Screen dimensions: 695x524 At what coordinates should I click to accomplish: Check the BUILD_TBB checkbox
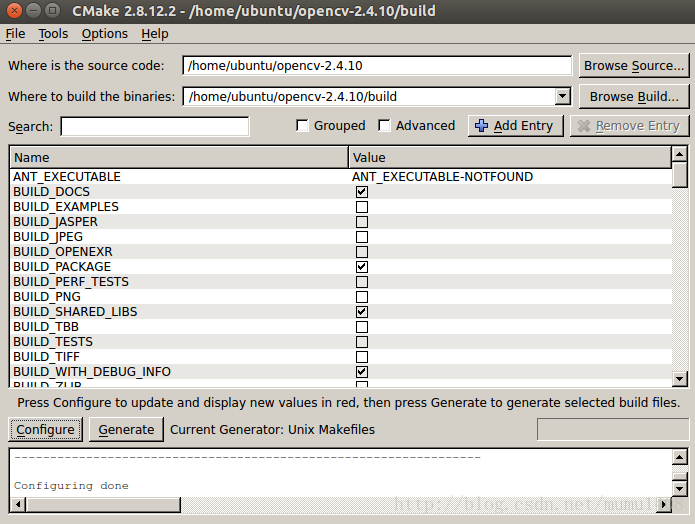(362, 327)
